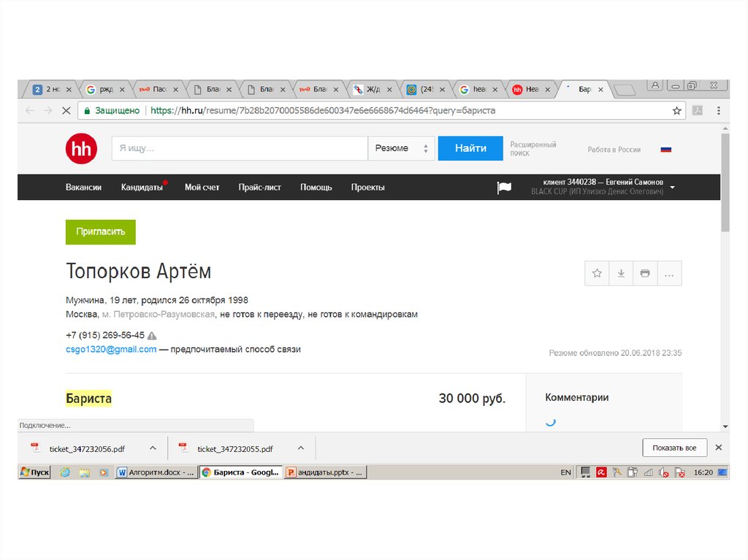This screenshot has width=748, height=560.
Task: Open Chrome's three-dot menu
Action: tap(718, 111)
